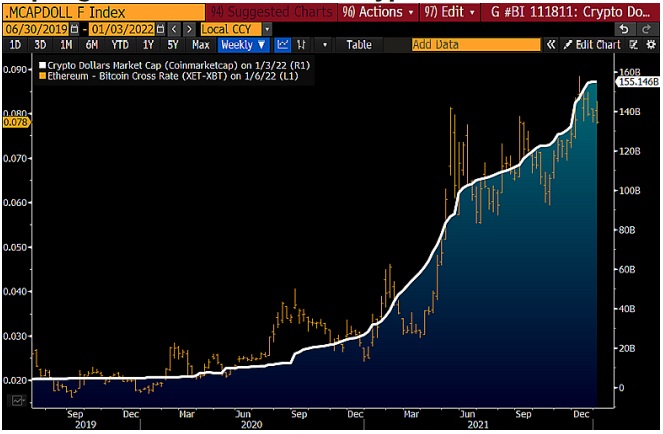This screenshot has height=434, width=663.
Task: Click the Add Data input field
Action: (x=476, y=45)
